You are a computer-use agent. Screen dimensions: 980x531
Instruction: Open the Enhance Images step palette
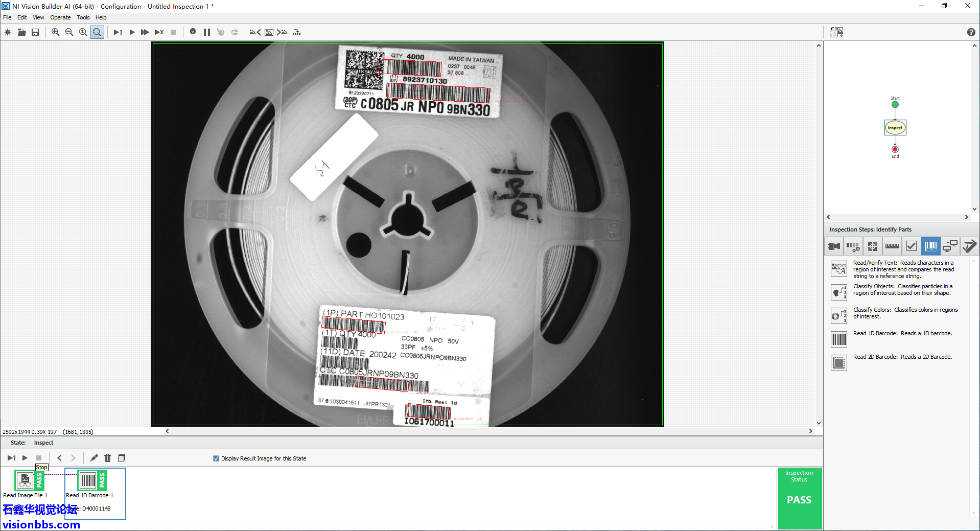tap(853, 246)
